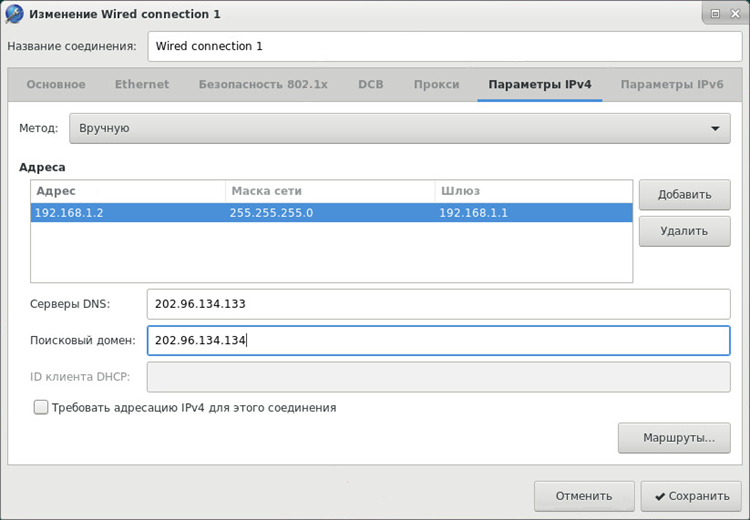
Task: Focus the Поисковый домен field
Action: [x=438, y=340]
